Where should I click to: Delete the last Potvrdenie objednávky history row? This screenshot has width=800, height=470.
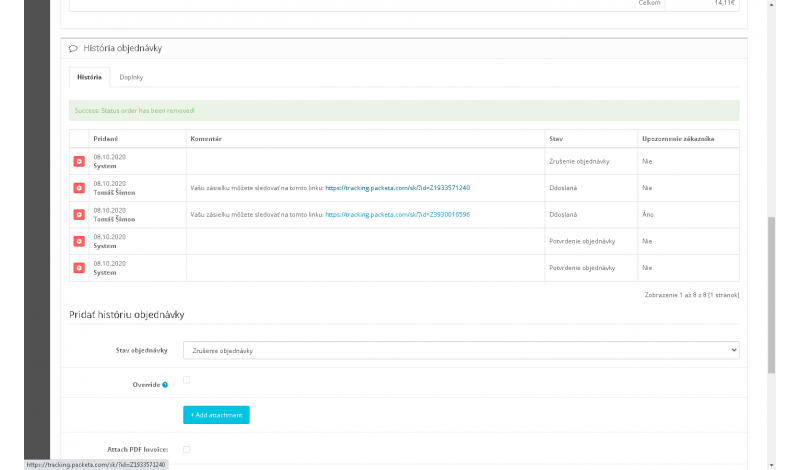[79, 268]
